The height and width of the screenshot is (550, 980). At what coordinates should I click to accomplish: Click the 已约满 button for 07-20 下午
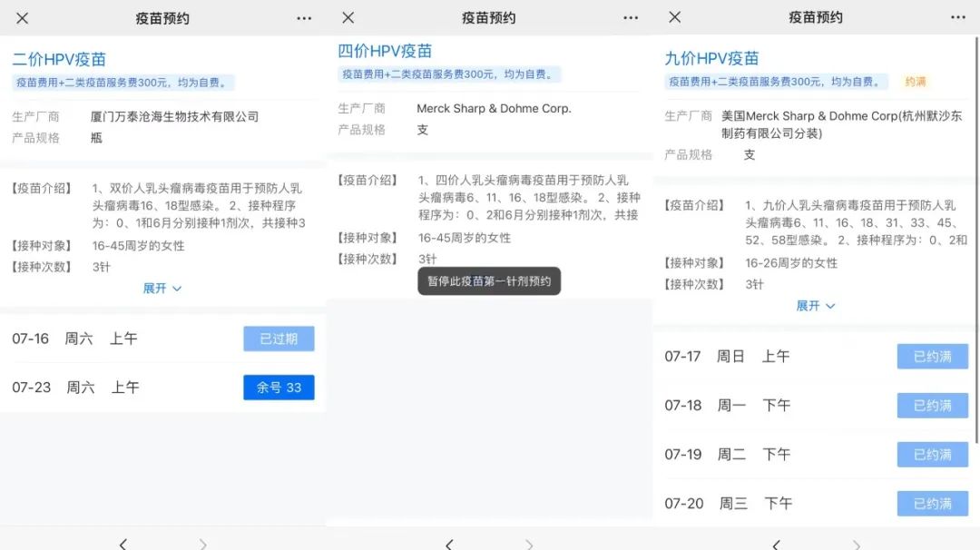pos(933,503)
